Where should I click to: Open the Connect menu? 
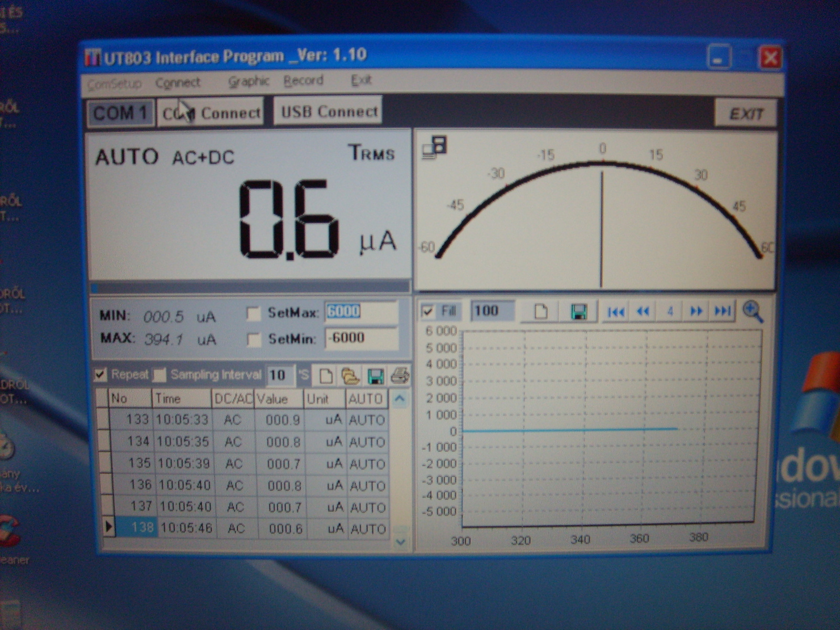(178, 82)
